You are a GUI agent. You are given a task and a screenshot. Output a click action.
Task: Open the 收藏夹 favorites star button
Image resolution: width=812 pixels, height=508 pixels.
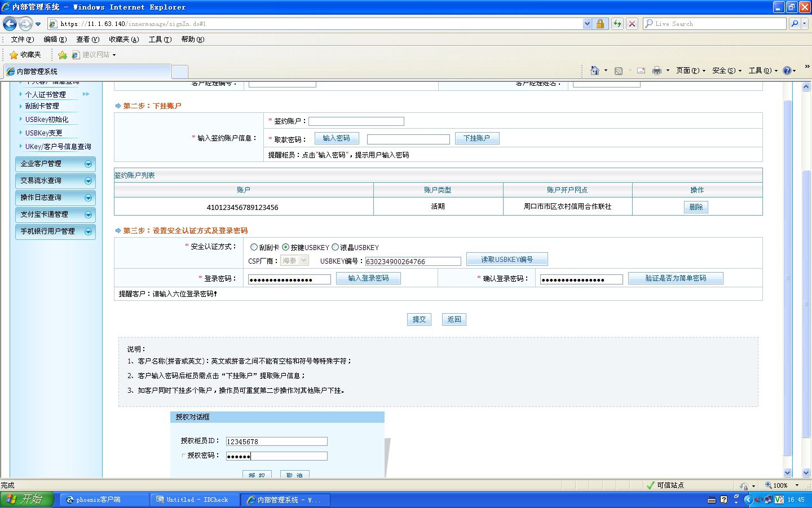pyautogui.click(x=25, y=55)
